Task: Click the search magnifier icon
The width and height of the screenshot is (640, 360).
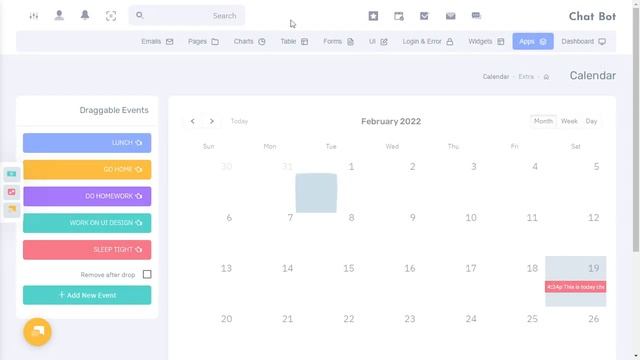Action: coord(140,15)
